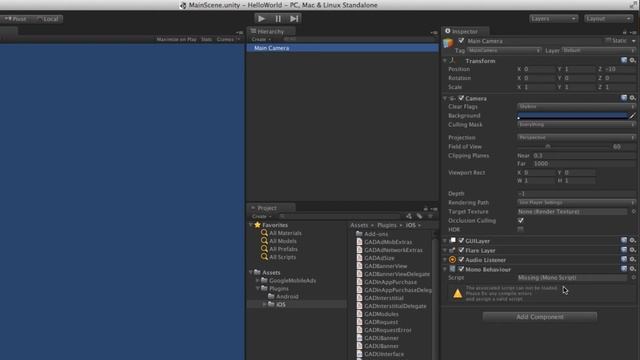This screenshot has width=640, height=360.
Task: Click the Script field object picker circle
Action: (633, 277)
